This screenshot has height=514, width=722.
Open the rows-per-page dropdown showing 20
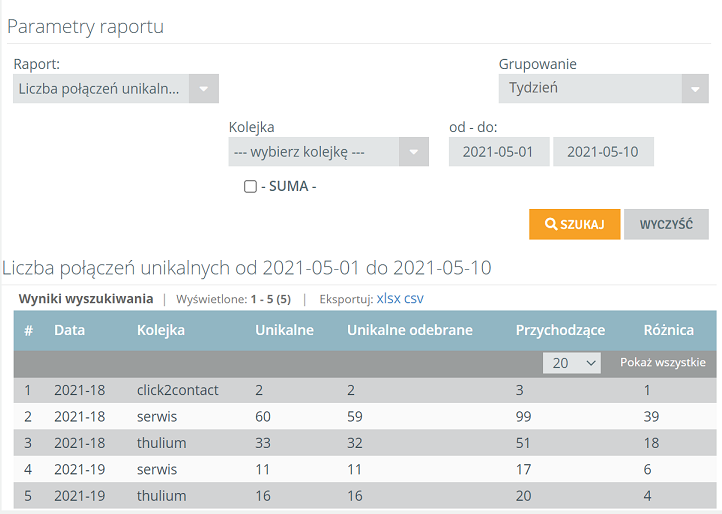(571, 363)
